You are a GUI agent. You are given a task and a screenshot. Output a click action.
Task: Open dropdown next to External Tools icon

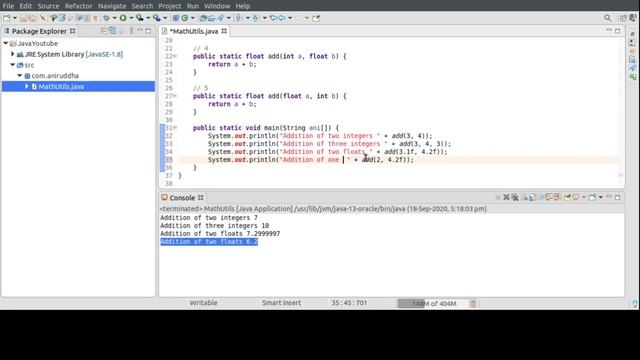(165, 18)
